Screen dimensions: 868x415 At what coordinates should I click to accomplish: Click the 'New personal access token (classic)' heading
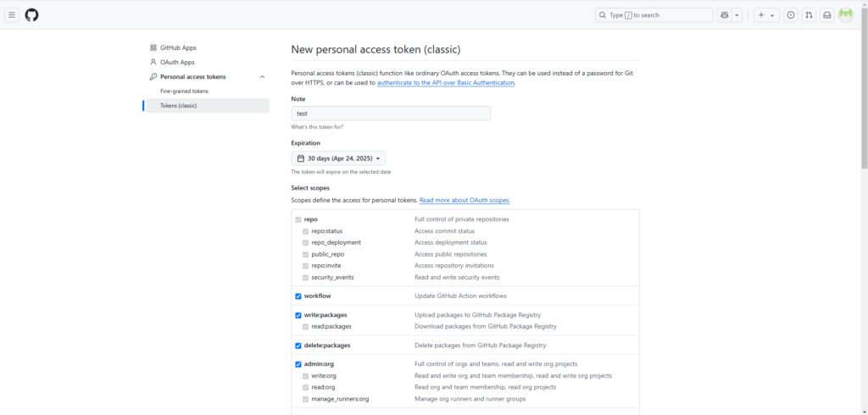[x=376, y=50]
